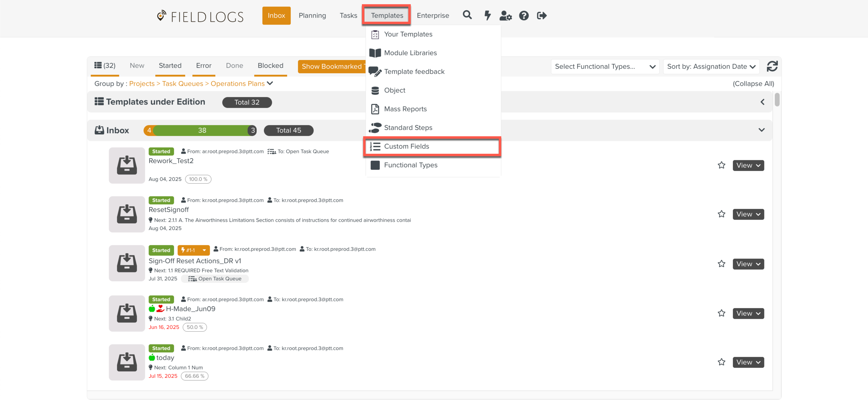The height and width of the screenshot is (407, 868).
Task: Switch to the Blocked tab
Action: point(270,66)
